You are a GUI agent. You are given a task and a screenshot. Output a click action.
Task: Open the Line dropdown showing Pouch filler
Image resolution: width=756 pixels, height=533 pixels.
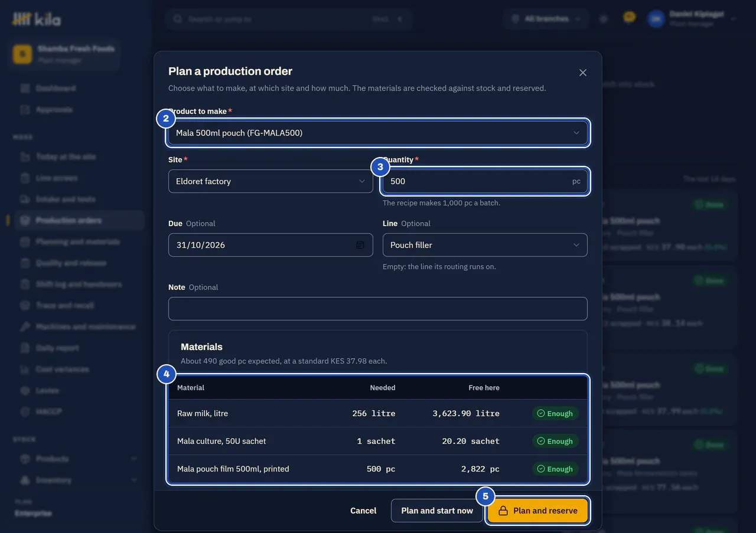[x=485, y=245]
